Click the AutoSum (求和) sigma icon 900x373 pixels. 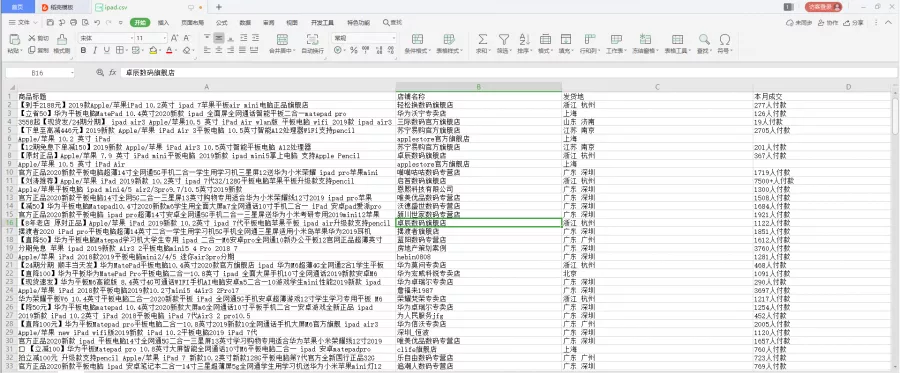(483, 39)
